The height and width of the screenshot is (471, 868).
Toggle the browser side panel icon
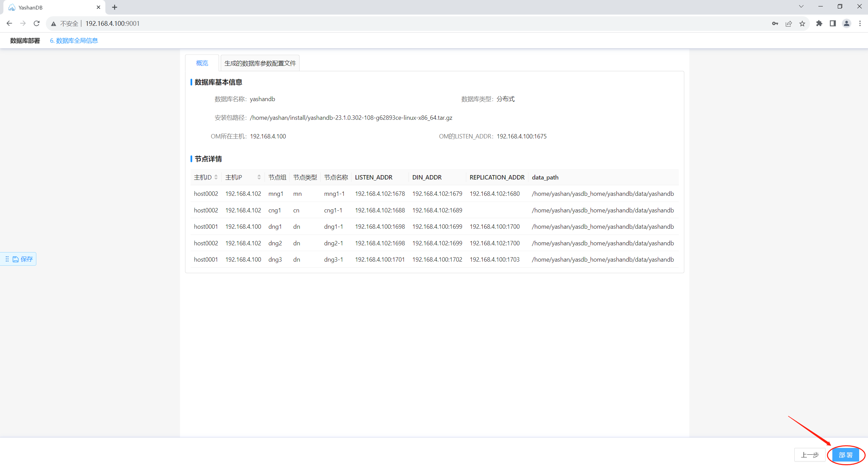tap(833, 23)
